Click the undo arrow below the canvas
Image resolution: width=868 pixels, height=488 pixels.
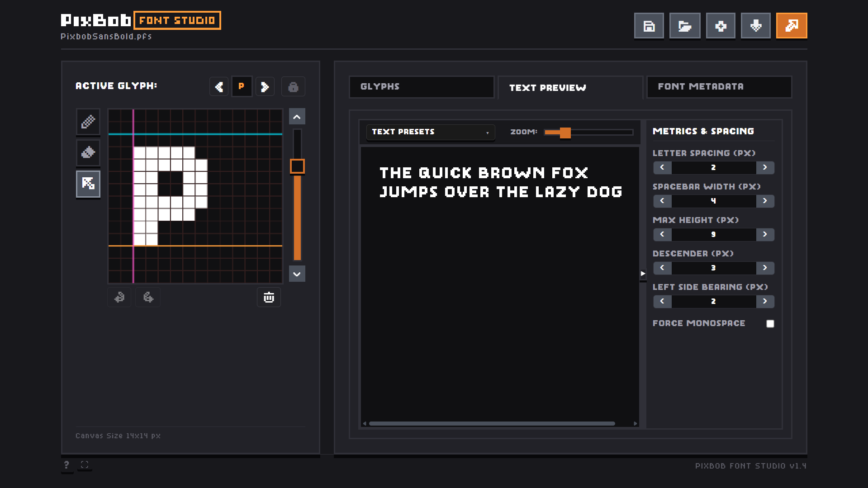tap(119, 297)
